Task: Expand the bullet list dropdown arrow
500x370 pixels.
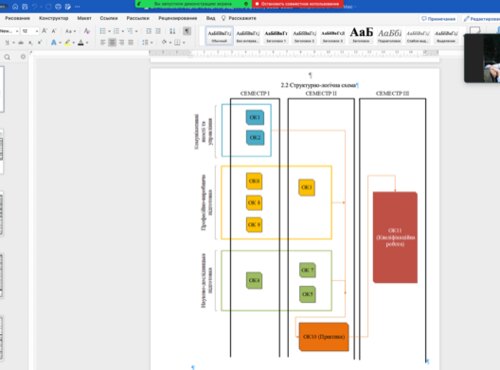Action: (x=109, y=31)
